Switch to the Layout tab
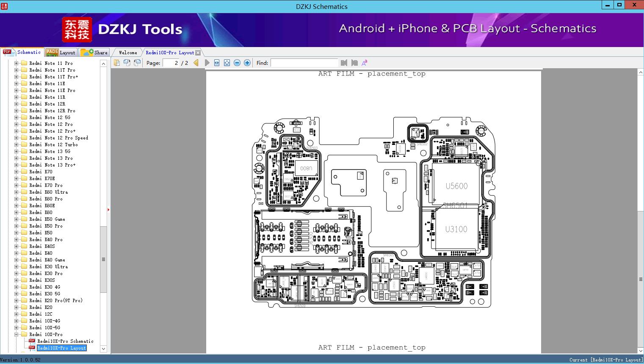Image resolution: width=644 pixels, height=364 pixels. point(61,53)
